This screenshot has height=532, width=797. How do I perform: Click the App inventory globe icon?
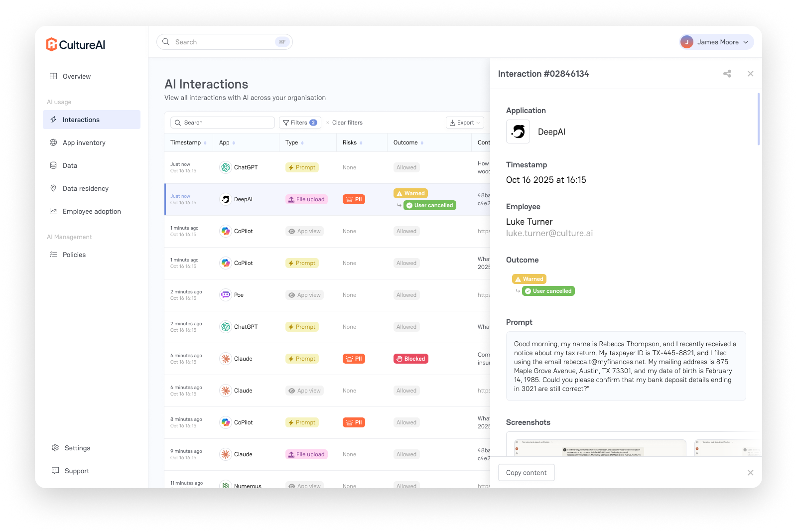tap(53, 142)
